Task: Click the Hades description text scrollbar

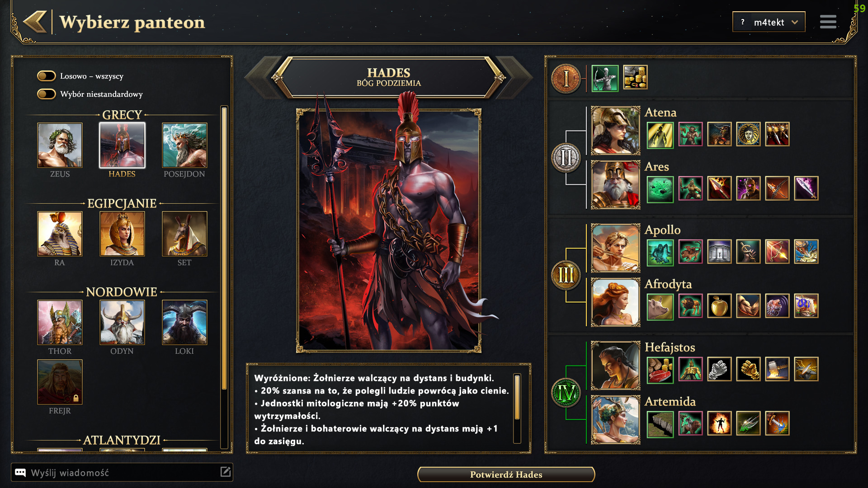Action: pyautogui.click(x=517, y=398)
